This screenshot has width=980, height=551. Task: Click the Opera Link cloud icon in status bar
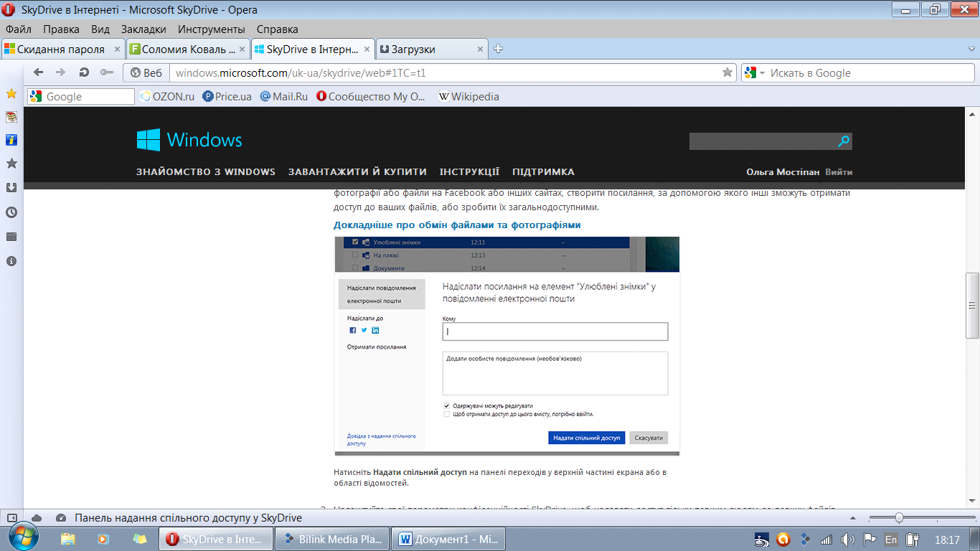point(37,518)
